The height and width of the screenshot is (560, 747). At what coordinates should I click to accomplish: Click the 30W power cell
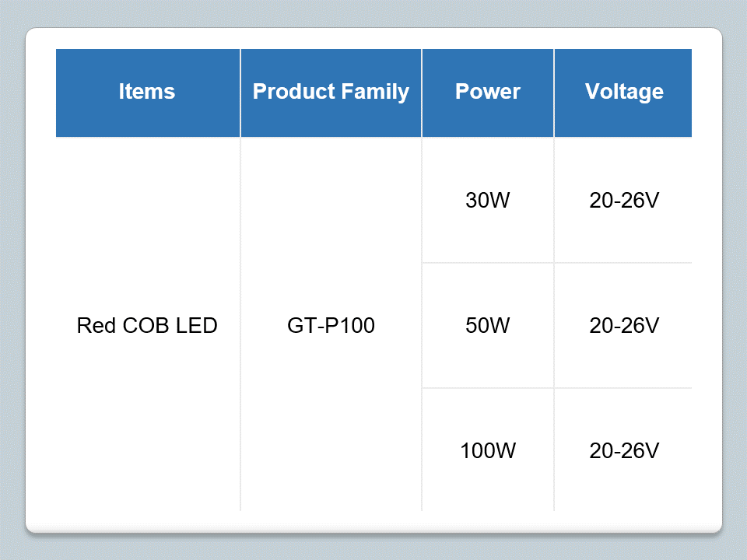point(487,201)
